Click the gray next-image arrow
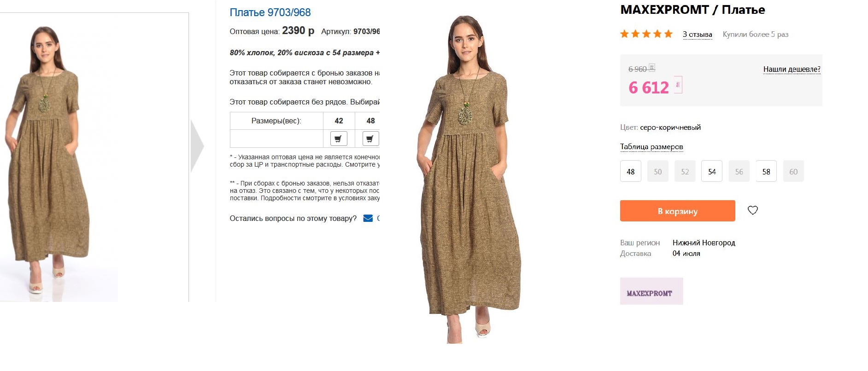 (197, 146)
